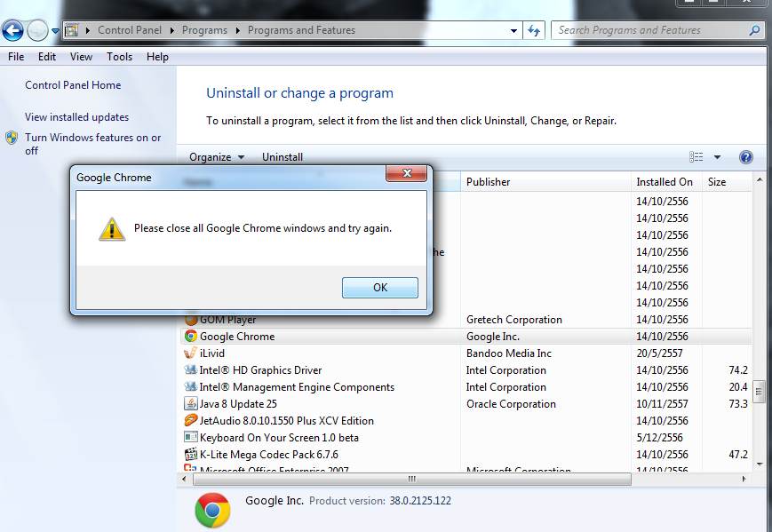This screenshot has width=772, height=532.
Task: Click the shield icon beside Windows features
Action: coord(12,138)
